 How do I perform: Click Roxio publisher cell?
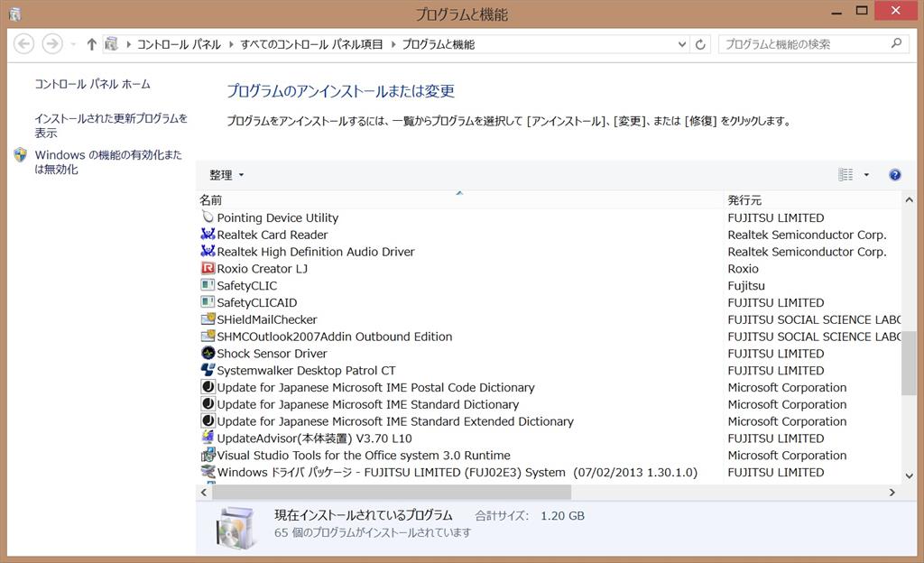coord(744,269)
